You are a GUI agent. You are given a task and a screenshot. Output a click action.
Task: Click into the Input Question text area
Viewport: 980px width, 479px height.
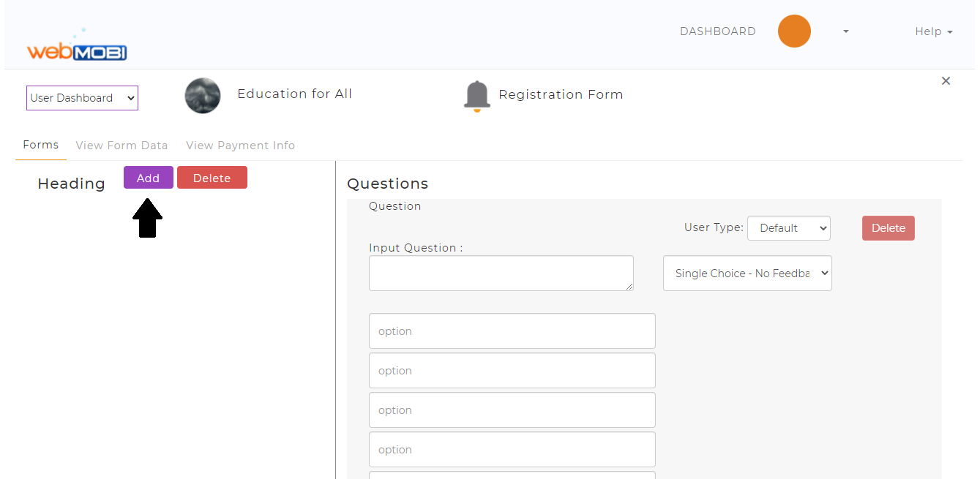point(501,273)
